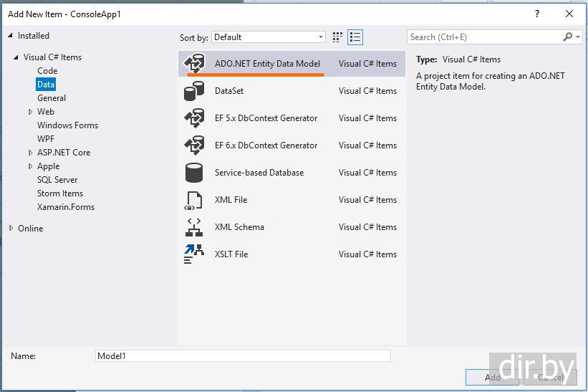Viewport: 588px width, 392px height.
Task: Click the Name text field
Action: point(243,355)
